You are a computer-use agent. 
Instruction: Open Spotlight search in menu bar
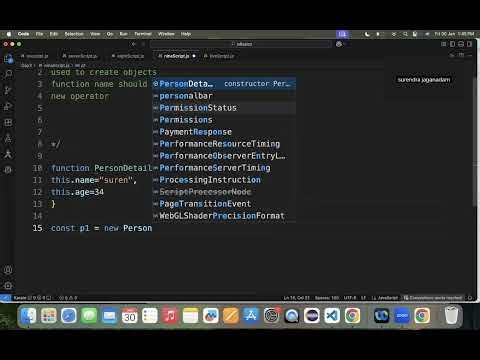(x=405, y=34)
